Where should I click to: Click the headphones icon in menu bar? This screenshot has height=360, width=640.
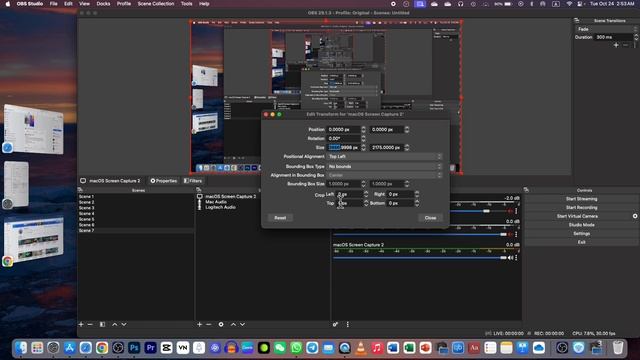460,4
